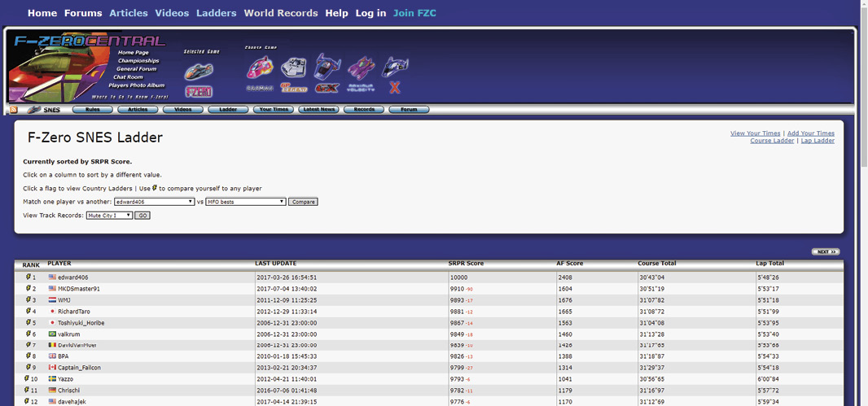Click the Germany flag beside Chrischi
Screen dimensions: 868x406
pyautogui.click(x=53, y=390)
